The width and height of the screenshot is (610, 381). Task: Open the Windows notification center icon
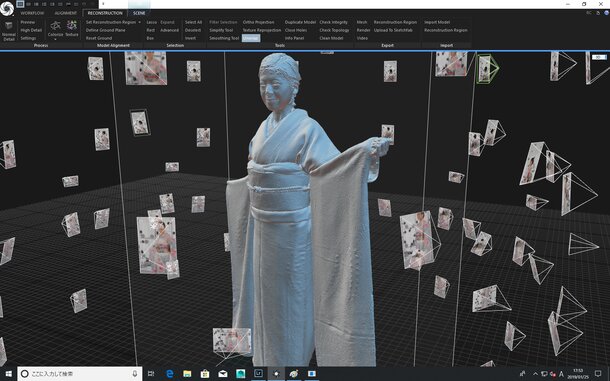tap(598, 374)
